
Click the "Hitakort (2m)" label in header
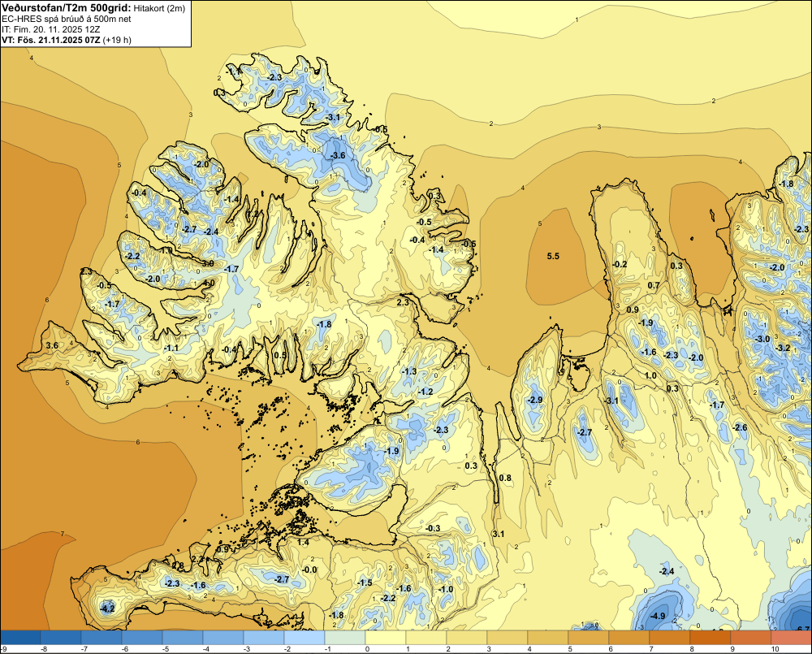[159, 8]
